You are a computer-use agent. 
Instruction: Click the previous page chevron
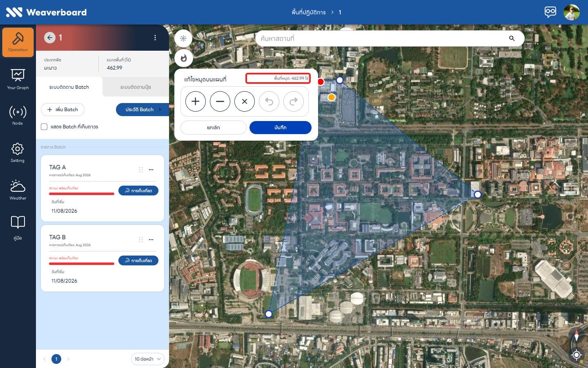[x=45, y=359]
